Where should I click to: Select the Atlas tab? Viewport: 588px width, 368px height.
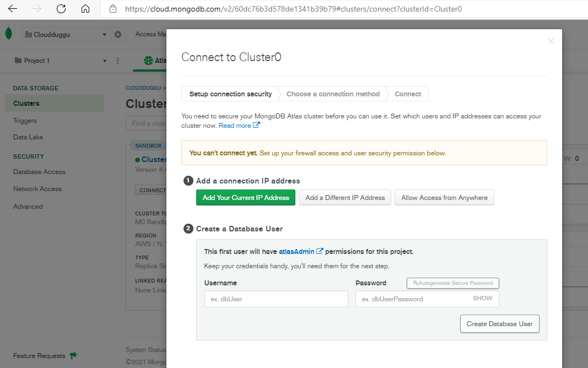click(x=155, y=61)
